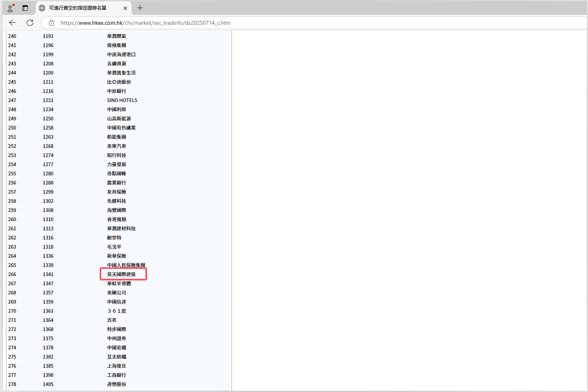Click stock name 耐世特

click(114, 238)
